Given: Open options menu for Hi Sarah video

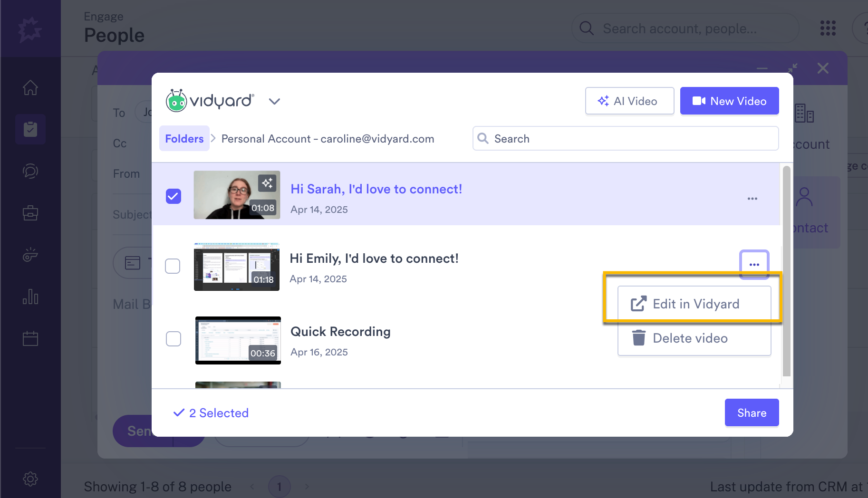Looking at the screenshot, I should tap(752, 199).
